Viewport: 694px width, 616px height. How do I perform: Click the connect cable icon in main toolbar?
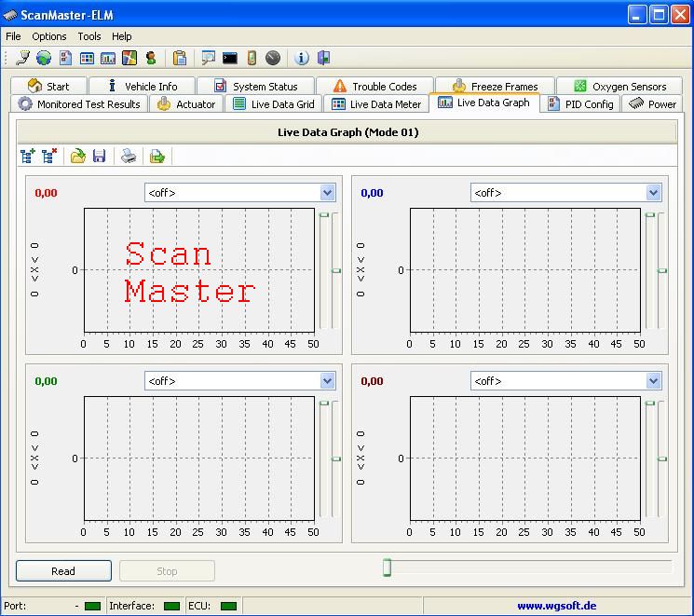pyautogui.click(x=22, y=58)
